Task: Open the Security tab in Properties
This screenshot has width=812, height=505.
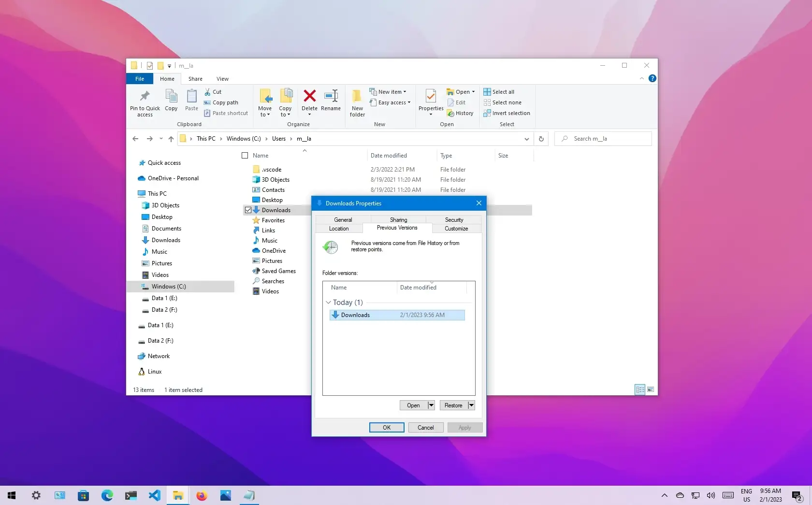Action: click(454, 220)
